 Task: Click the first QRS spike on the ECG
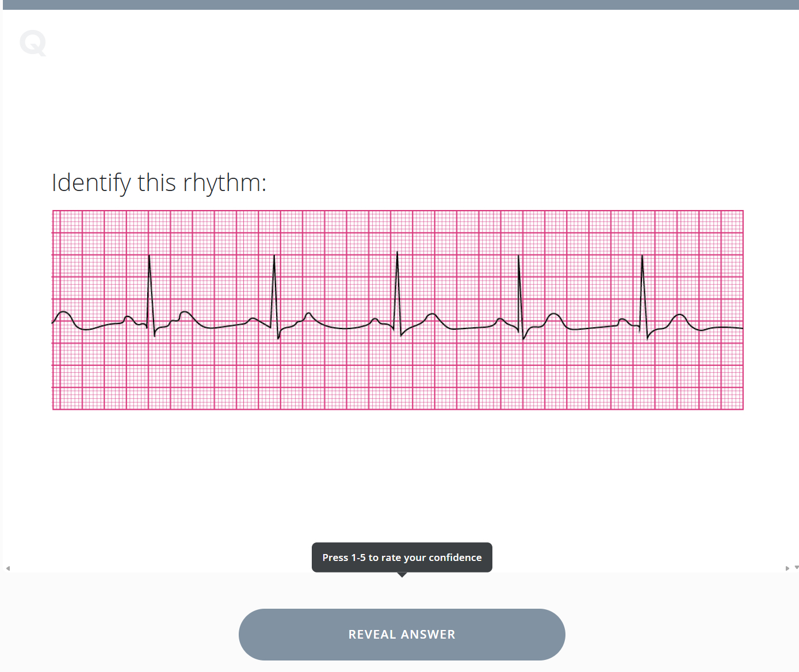150,288
